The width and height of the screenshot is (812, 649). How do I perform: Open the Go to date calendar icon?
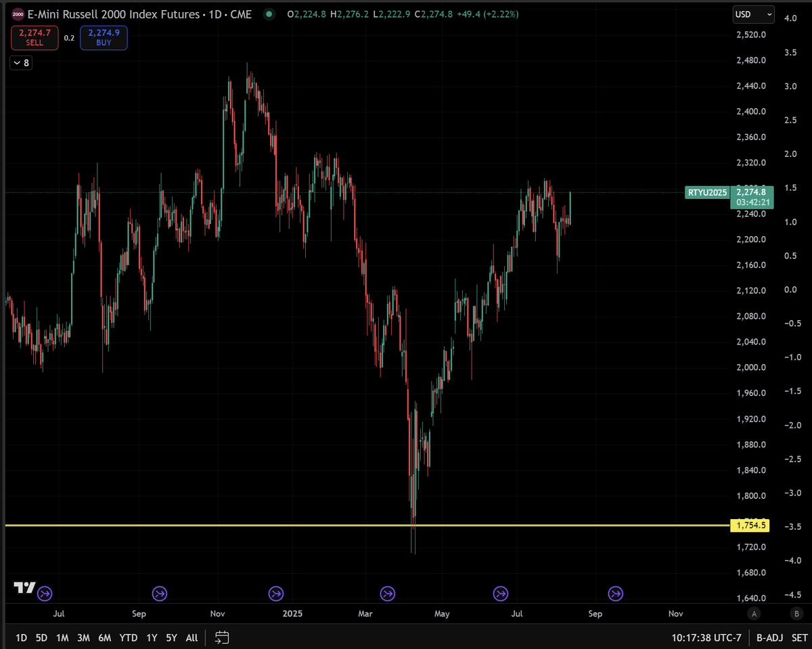(222, 637)
